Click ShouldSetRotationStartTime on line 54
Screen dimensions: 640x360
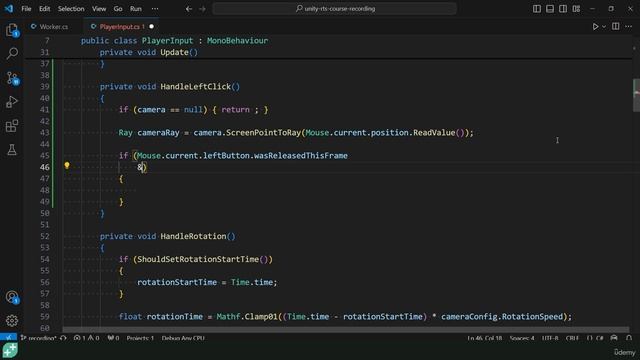point(198,259)
